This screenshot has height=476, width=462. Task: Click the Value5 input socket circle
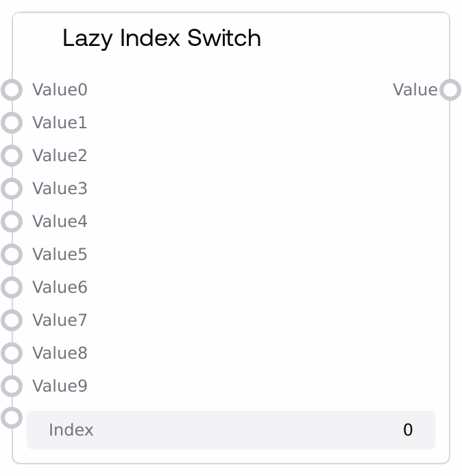point(12,254)
